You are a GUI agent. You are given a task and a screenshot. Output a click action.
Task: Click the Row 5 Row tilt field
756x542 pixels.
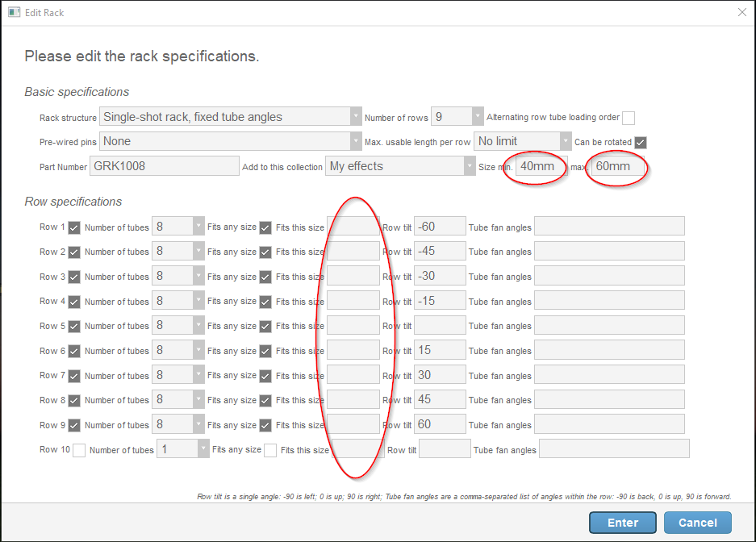(x=440, y=327)
